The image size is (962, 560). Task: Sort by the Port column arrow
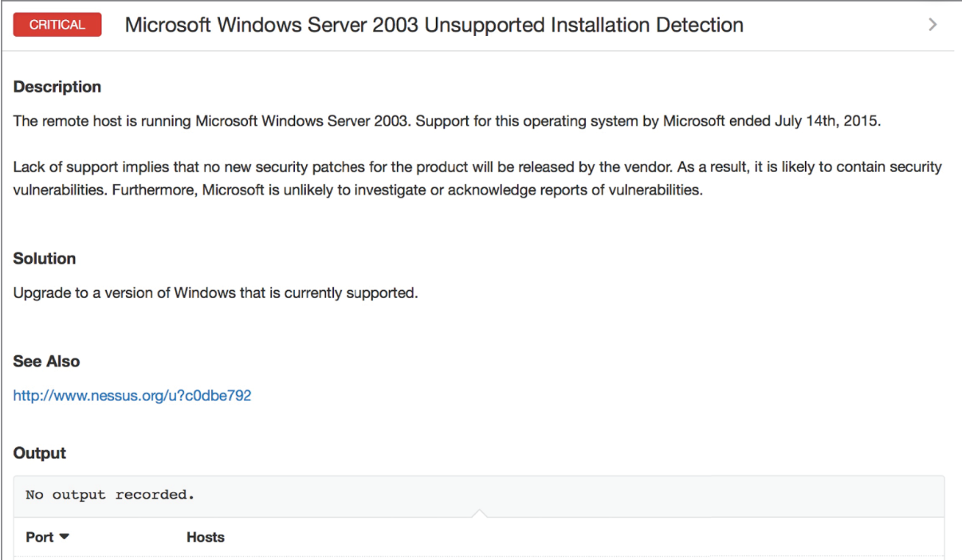[x=65, y=537]
